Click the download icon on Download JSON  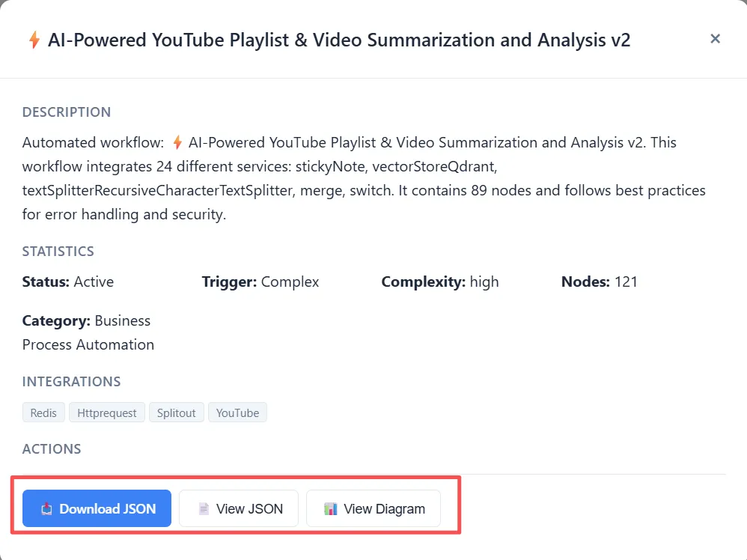click(x=46, y=509)
